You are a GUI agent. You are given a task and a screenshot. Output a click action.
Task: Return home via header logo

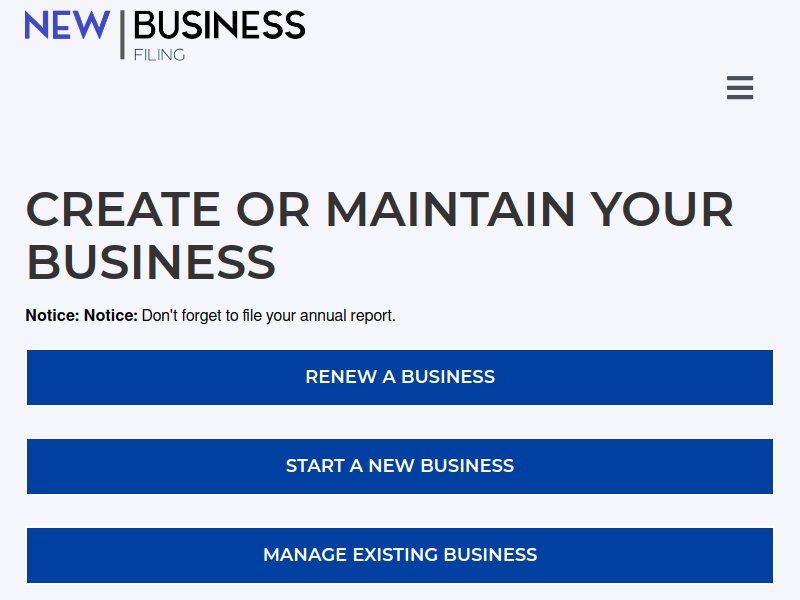click(x=165, y=35)
